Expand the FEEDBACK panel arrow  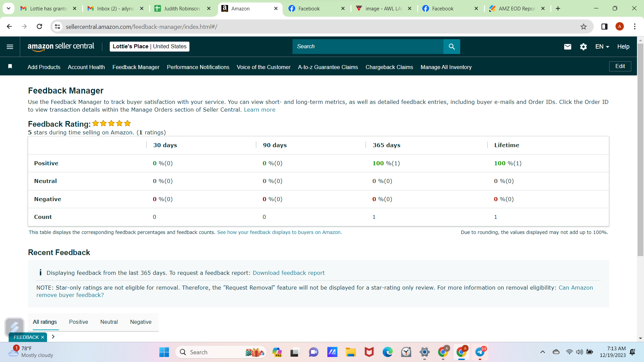pyautogui.click(x=53, y=337)
